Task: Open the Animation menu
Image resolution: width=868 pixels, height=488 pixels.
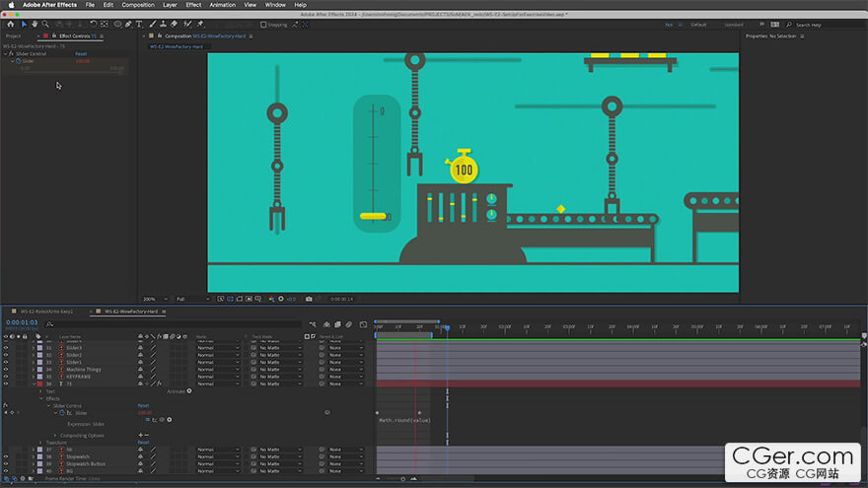Action: coord(222,5)
